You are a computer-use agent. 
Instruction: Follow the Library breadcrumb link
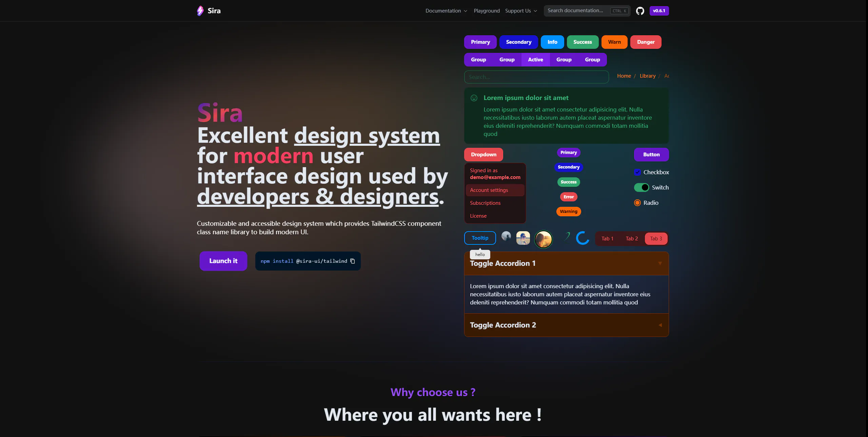click(x=648, y=76)
